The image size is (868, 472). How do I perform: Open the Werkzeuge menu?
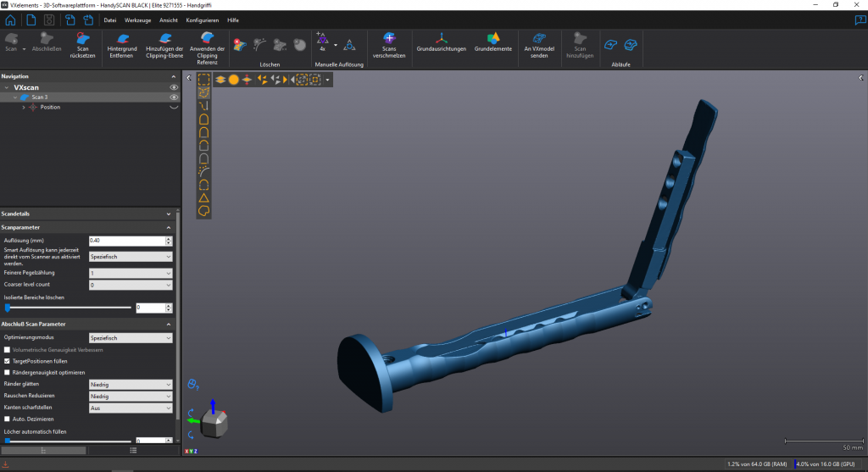138,19
